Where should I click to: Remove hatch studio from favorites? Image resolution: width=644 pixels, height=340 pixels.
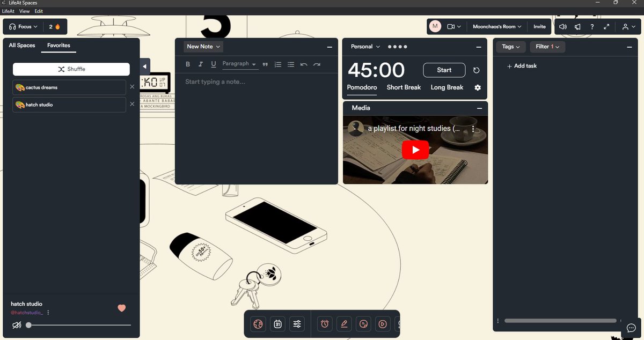pos(132,104)
